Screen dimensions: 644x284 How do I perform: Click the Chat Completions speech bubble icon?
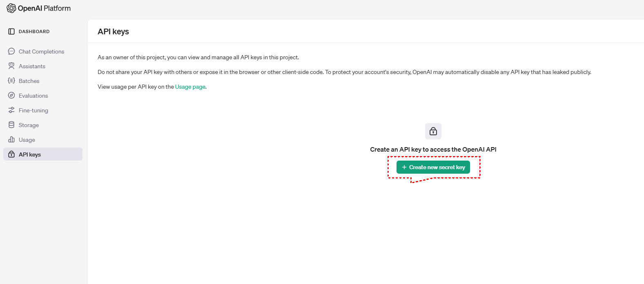tap(11, 51)
